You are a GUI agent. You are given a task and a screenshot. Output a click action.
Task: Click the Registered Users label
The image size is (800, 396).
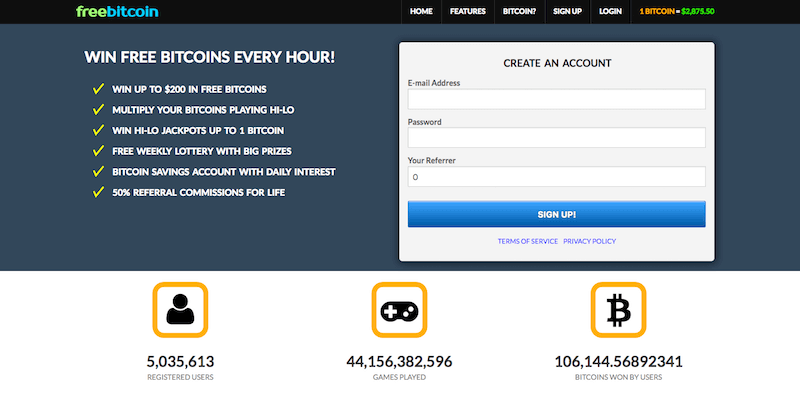[180, 378]
